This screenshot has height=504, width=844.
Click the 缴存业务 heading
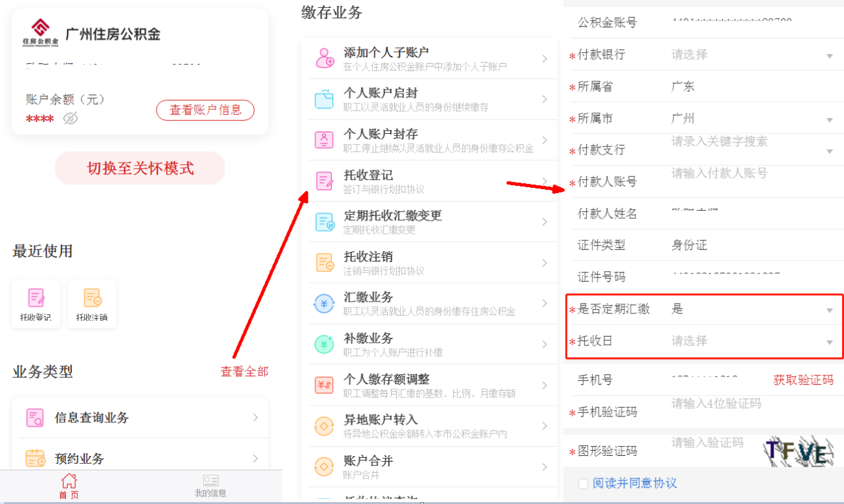tap(332, 12)
